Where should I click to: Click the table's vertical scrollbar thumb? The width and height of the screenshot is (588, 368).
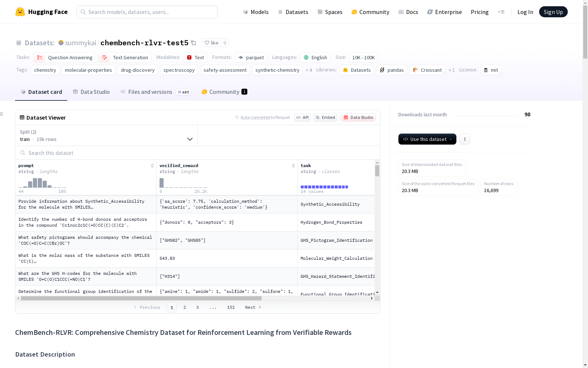(377, 171)
